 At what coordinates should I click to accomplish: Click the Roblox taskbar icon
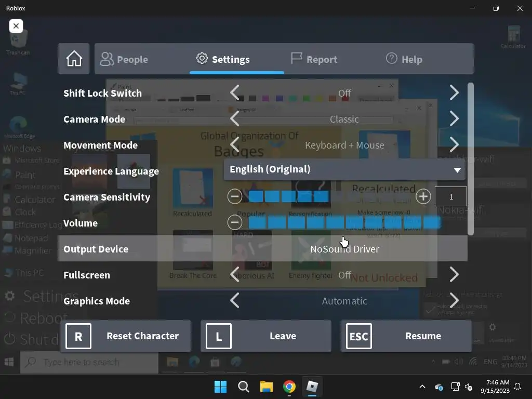(x=312, y=387)
